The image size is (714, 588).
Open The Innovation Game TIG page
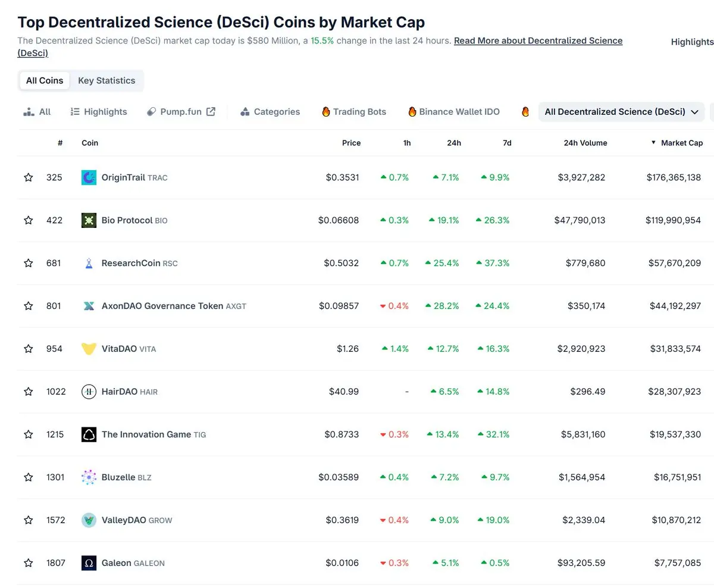pyautogui.click(x=154, y=434)
